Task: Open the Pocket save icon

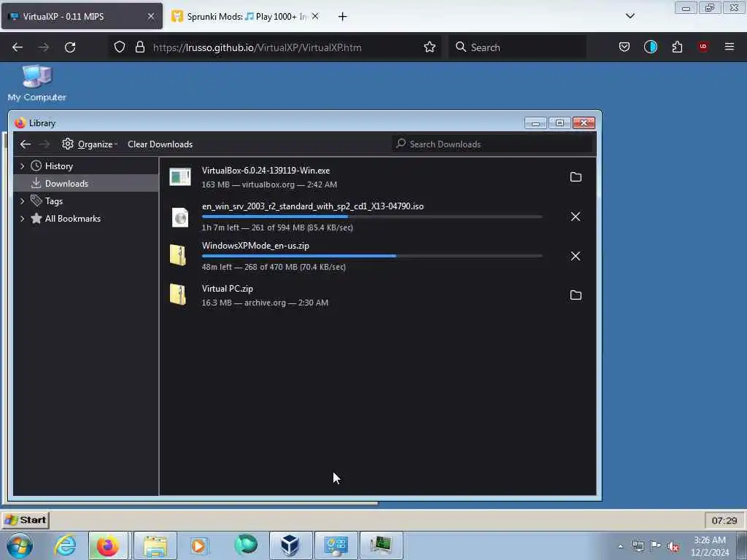Action: (x=624, y=47)
